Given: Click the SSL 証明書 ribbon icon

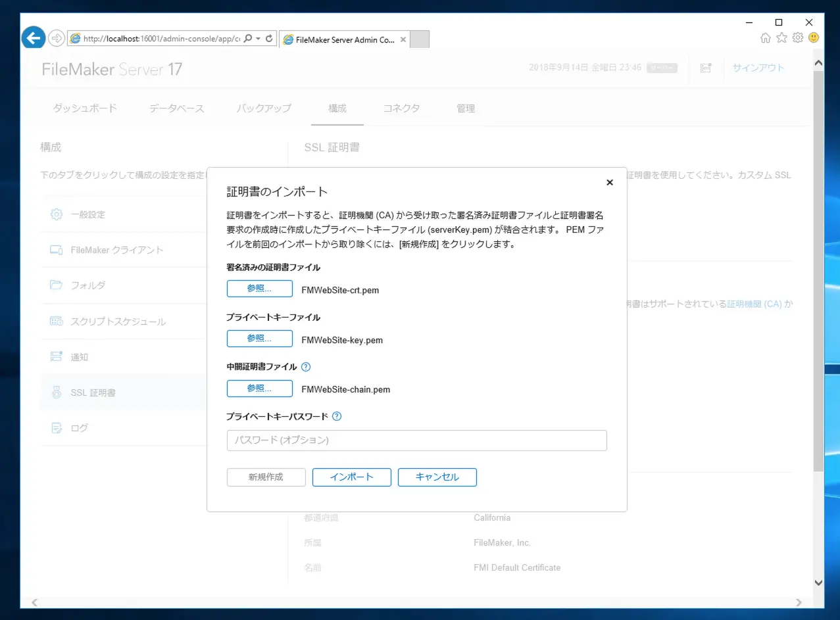Looking at the screenshot, I should pyautogui.click(x=56, y=392).
